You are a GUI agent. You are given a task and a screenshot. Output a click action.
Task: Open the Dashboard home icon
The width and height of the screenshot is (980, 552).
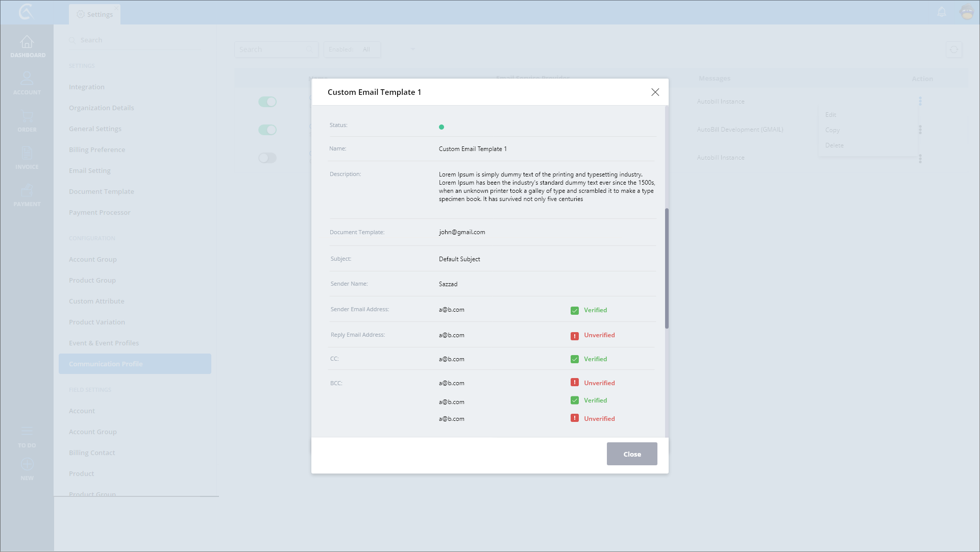[x=27, y=42]
